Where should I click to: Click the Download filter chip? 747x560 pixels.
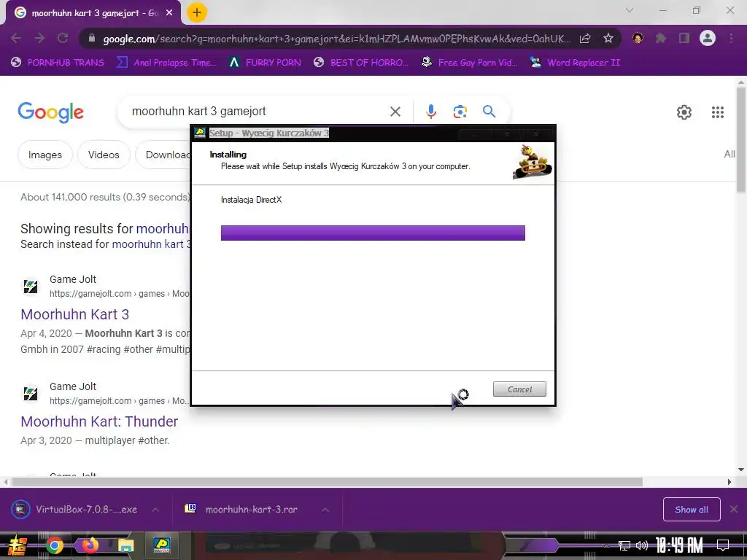(x=163, y=155)
